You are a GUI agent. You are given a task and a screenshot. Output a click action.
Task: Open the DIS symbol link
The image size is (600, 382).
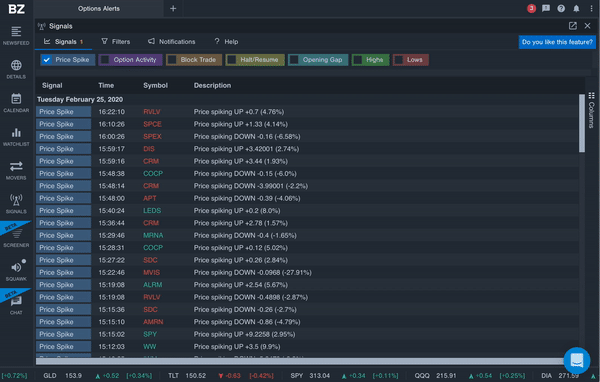click(x=149, y=149)
